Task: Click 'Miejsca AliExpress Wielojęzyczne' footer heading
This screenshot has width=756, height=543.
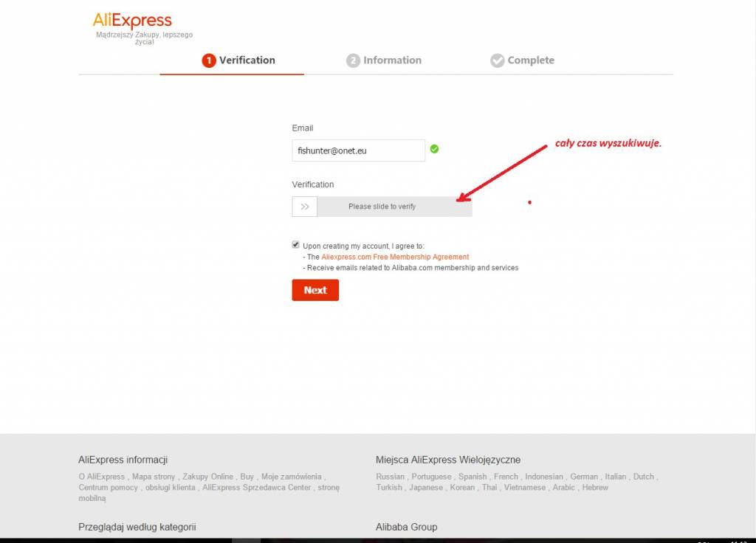Action: tap(448, 460)
